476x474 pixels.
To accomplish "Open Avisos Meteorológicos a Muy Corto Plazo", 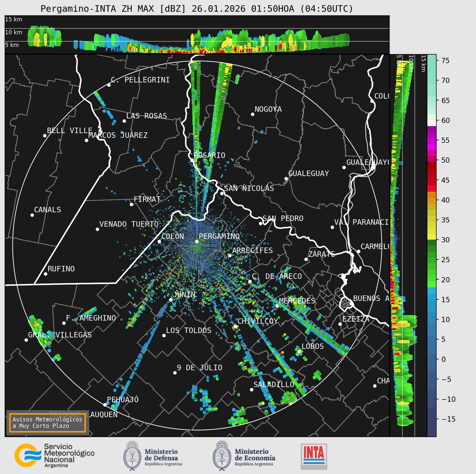I will pos(47,423).
